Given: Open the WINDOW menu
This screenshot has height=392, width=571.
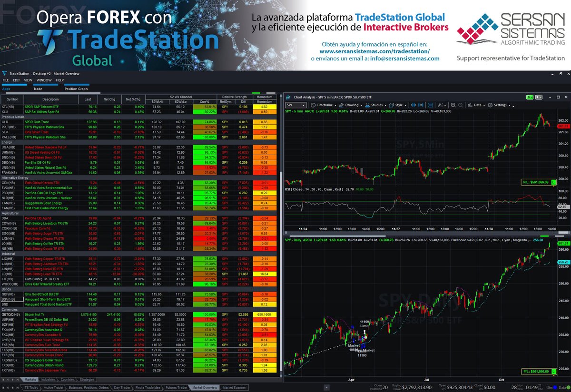Looking at the screenshot, I should point(44,80).
